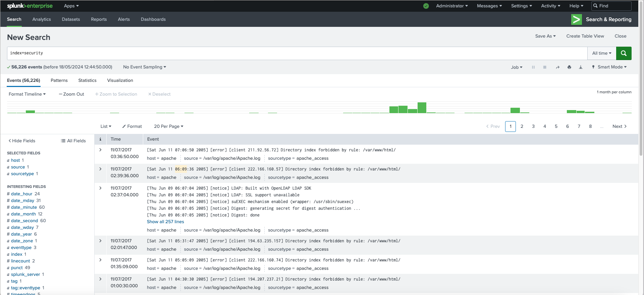This screenshot has width=644, height=295.
Task: Click the Format pencil button
Action: click(x=132, y=126)
